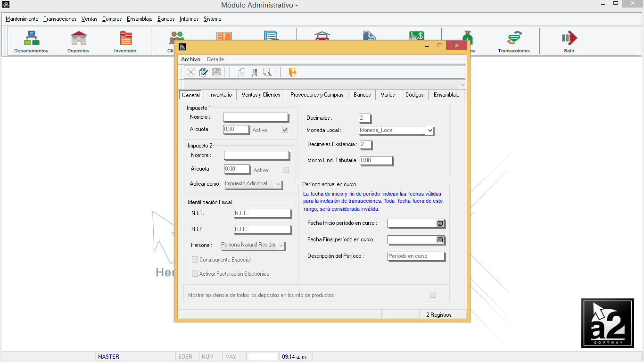Expand the Persona dropdown
This screenshot has height=362, width=644.
281,245
